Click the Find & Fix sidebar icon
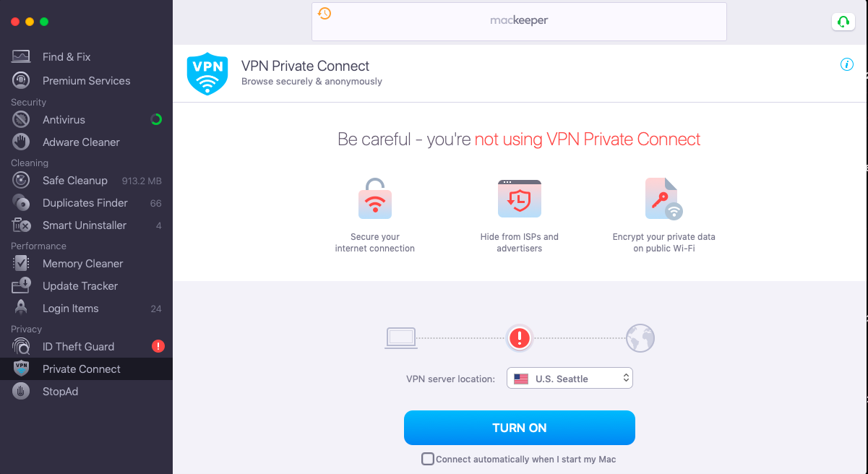This screenshot has width=868, height=474. click(21, 56)
